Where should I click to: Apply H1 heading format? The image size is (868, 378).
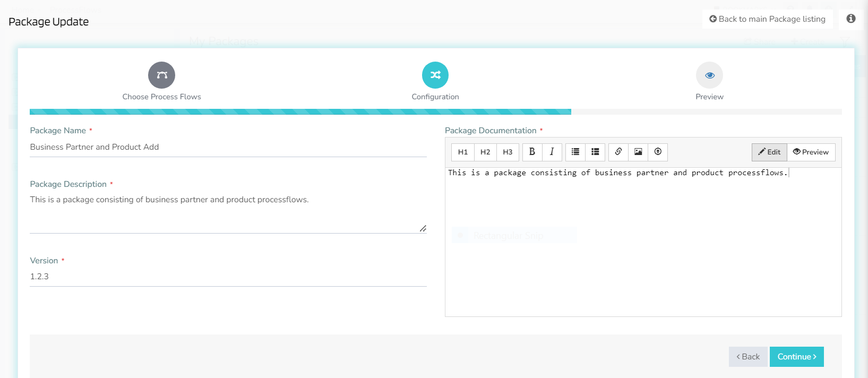click(x=462, y=152)
